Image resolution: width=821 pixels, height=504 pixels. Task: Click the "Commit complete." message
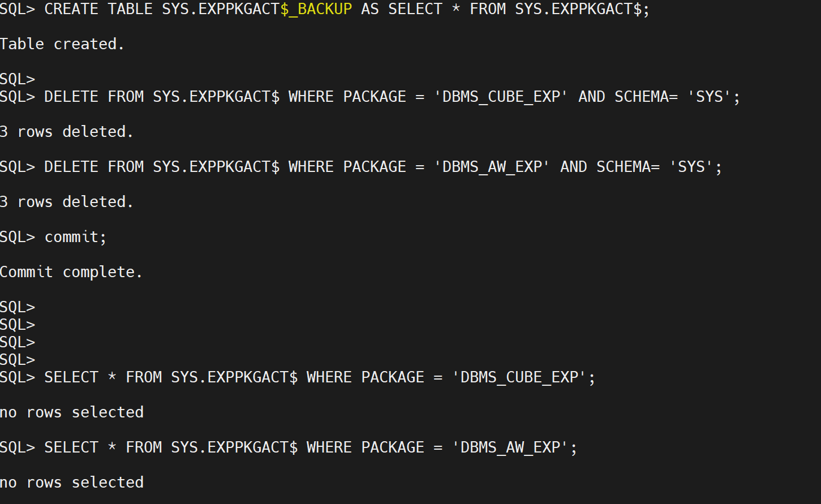[x=71, y=272]
